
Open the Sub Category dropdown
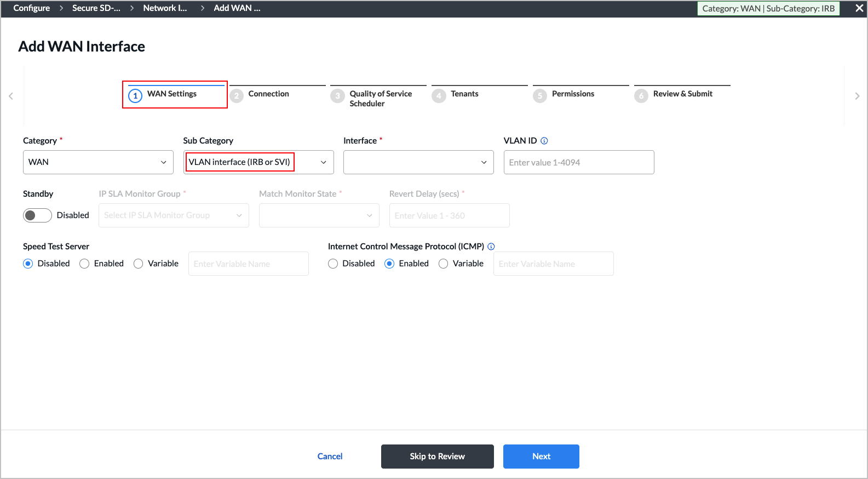click(258, 162)
